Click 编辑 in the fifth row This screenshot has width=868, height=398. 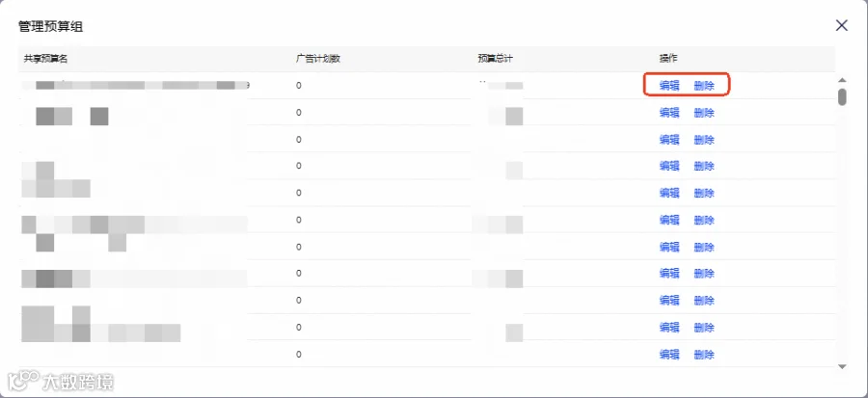pyautogui.click(x=669, y=193)
